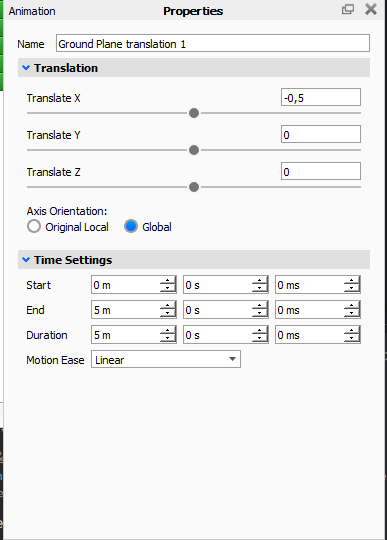Screen dimensions: 387x540
Task: Click the Translate Y slider handle
Action: tap(194, 150)
